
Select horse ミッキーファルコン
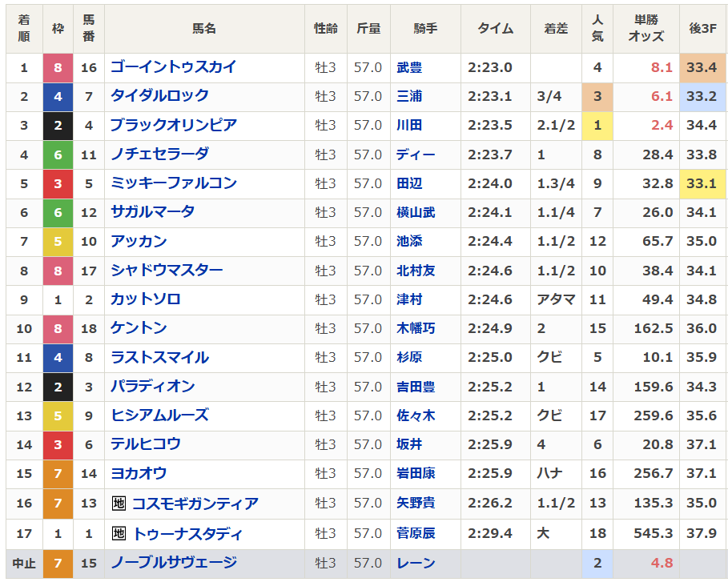point(174,183)
